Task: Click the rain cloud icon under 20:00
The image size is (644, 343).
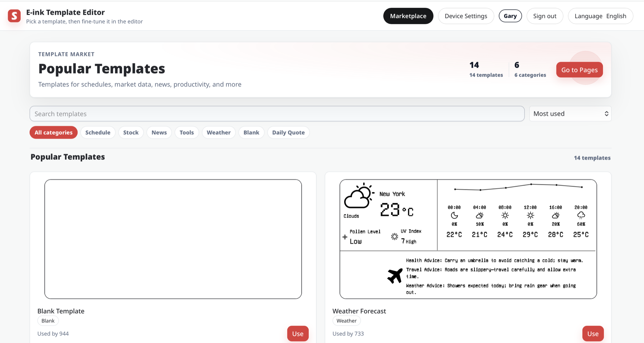Action: 581,216
